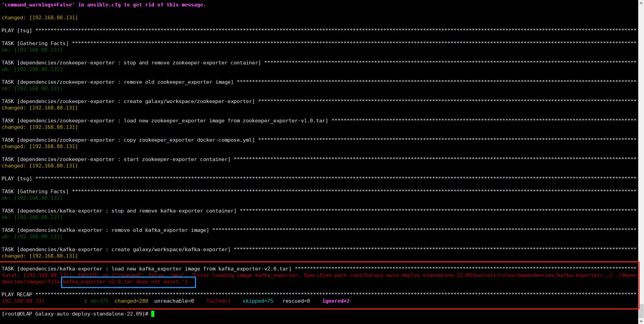The image size is (644, 324).
Task: Click the start zookeeper-exporter container task line
Action: tap(116, 159)
